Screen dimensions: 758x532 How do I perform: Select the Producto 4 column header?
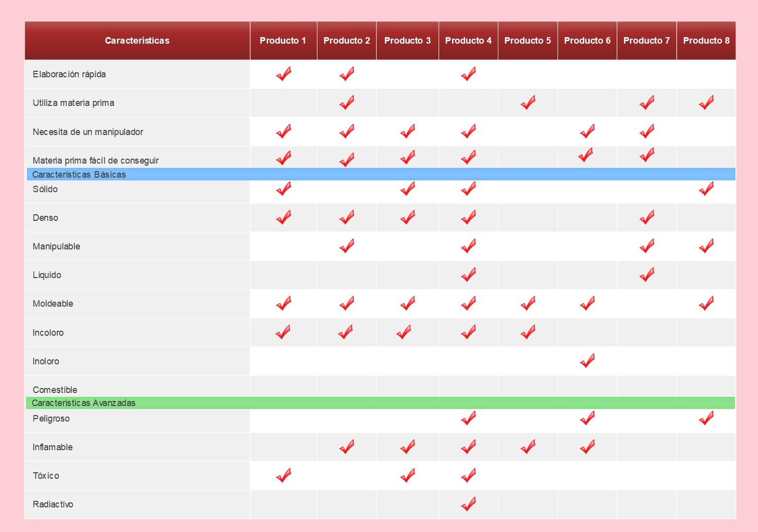(x=468, y=41)
